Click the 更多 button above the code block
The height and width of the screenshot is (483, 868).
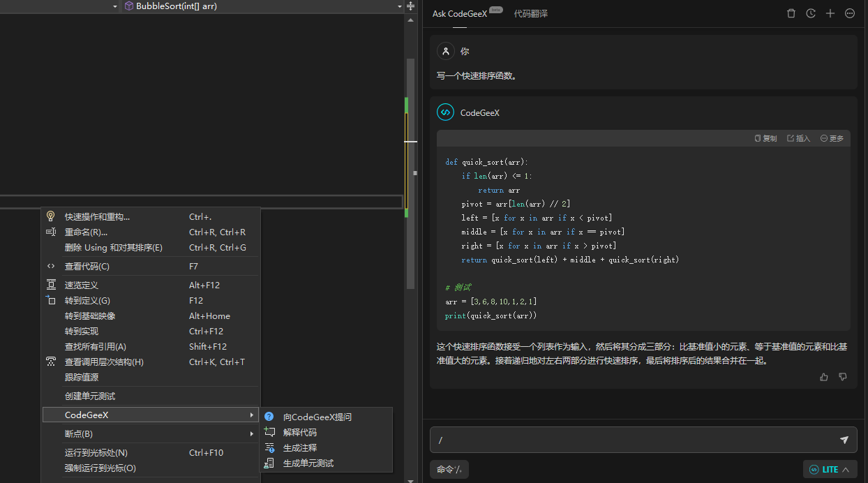tap(832, 138)
